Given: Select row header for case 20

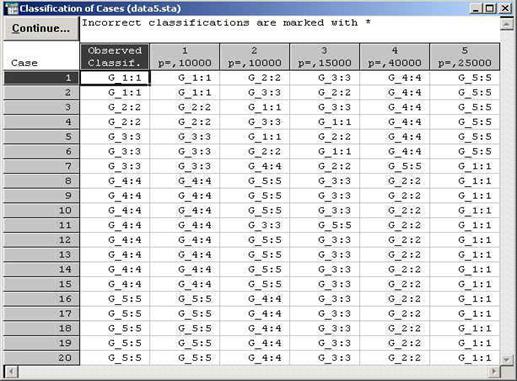Looking at the screenshot, I should click(x=41, y=358).
